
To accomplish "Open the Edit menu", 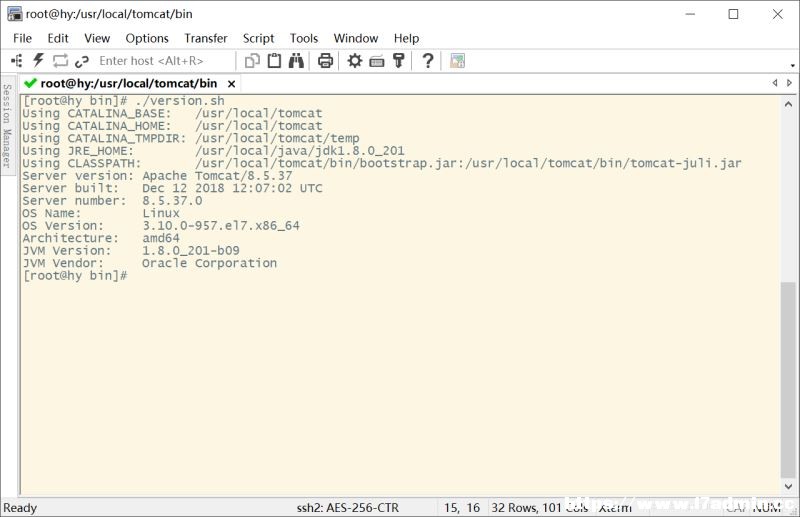I will pos(58,38).
